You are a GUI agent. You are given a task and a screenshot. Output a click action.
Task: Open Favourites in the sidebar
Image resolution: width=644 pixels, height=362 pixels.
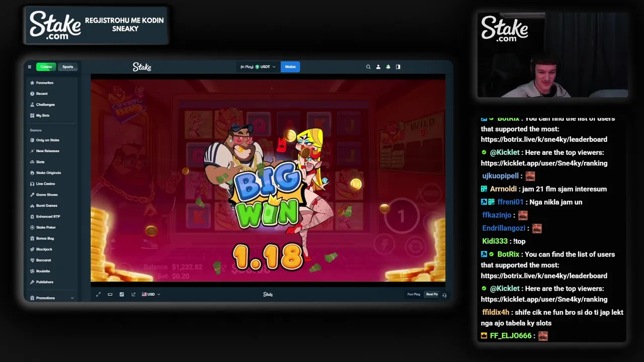[x=44, y=82]
